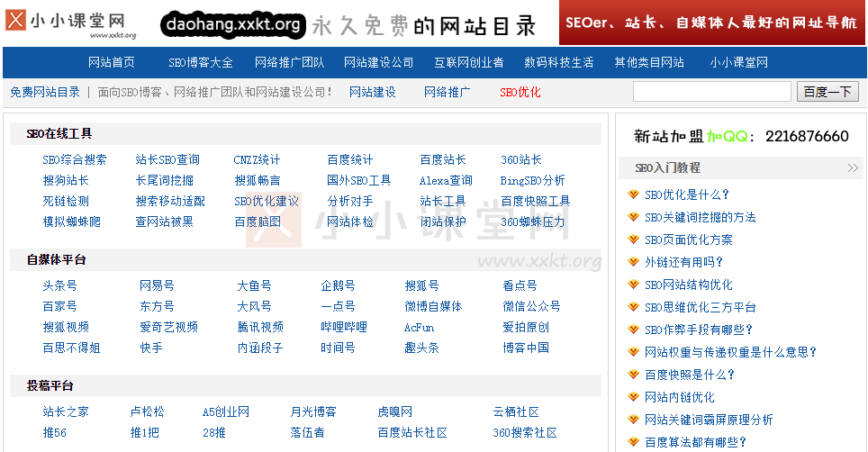Open the SEO网站结构优化 tutorial
868x452 pixels.
pos(689,285)
